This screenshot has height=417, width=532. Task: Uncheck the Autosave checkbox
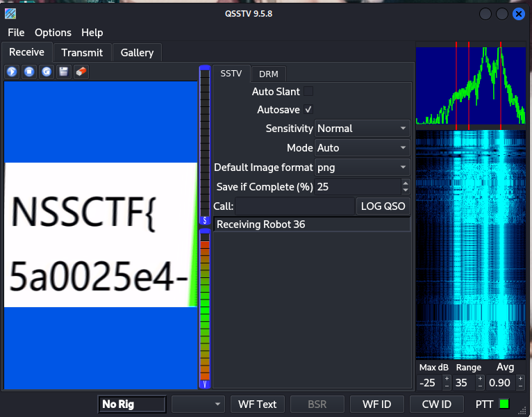pyautogui.click(x=308, y=110)
